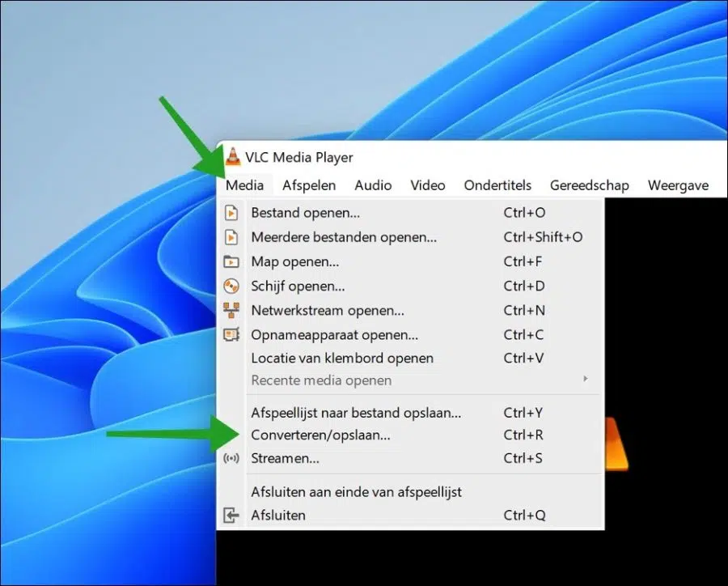Click the Schijf openen disc icon
728x586 pixels.
point(231,286)
